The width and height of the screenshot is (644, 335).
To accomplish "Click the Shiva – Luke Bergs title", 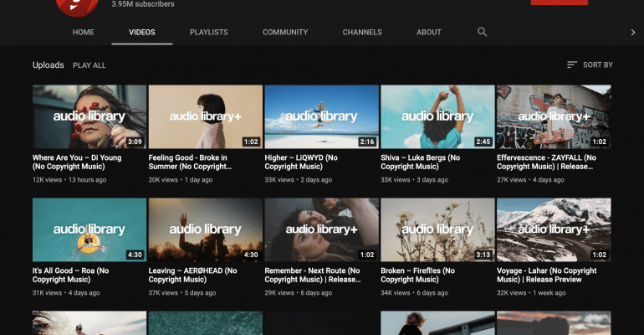I will [x=420, y=162].
